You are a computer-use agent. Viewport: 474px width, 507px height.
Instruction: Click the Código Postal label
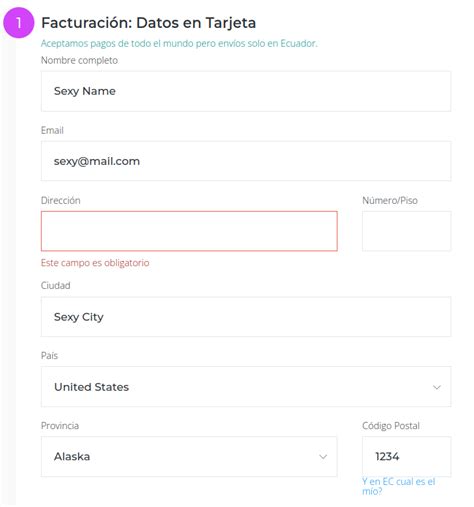point(391,426)
